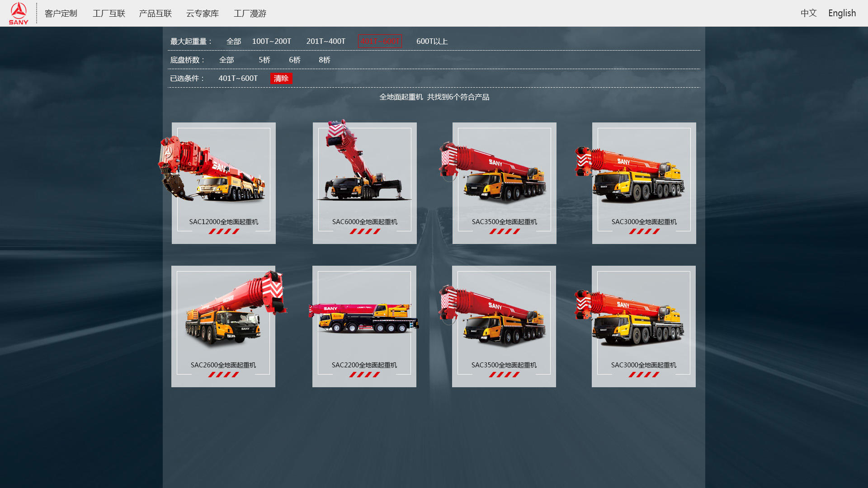The width and height of the screenshot is (868, 488).
Task: Open the SAC12000 crane image
Action: [212, 169]
